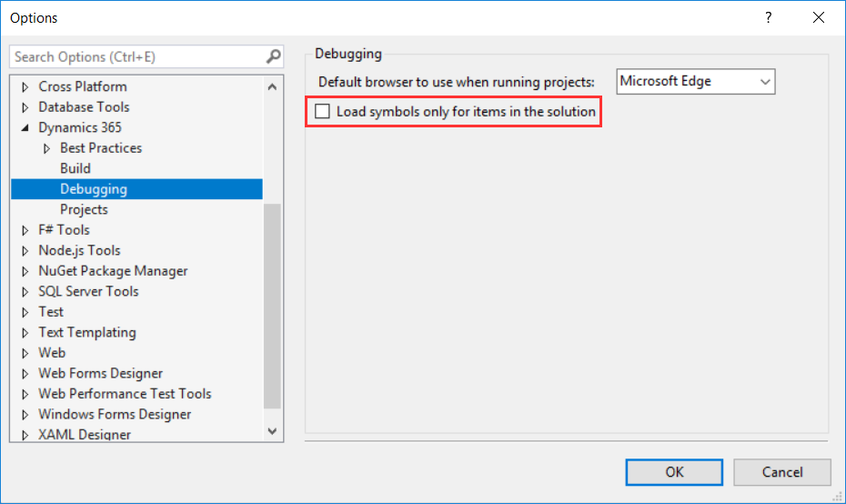This screenshot has width=846, height=504.
Task: Click in the Search Options field
Action: pos(136,56)
